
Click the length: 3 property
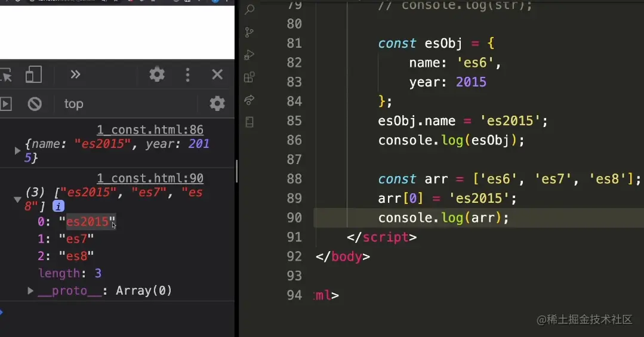click(70, 273)
